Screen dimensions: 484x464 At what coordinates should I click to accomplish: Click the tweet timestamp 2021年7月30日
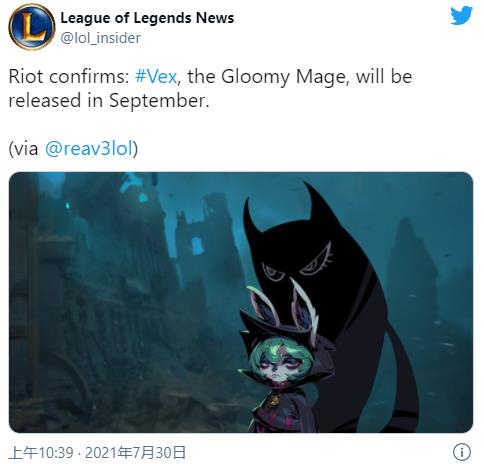point(135,453)
